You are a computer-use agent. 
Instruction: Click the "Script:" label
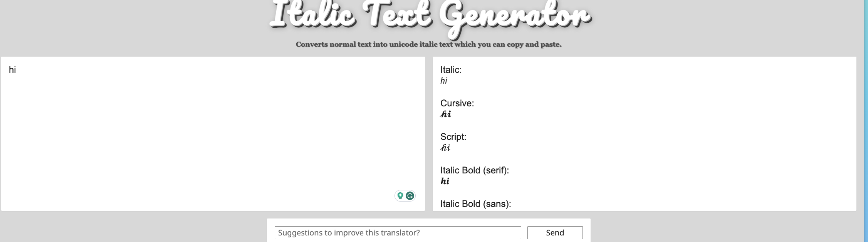[453, 137]
